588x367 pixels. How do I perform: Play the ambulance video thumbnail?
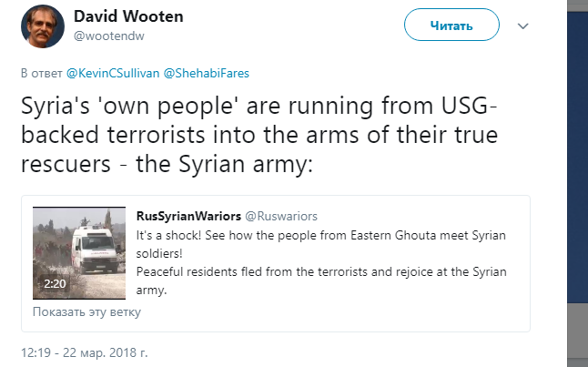point(80,253)
